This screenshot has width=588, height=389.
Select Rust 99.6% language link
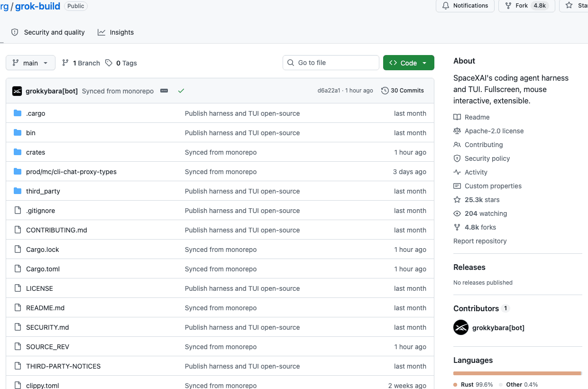coord(473,385)
